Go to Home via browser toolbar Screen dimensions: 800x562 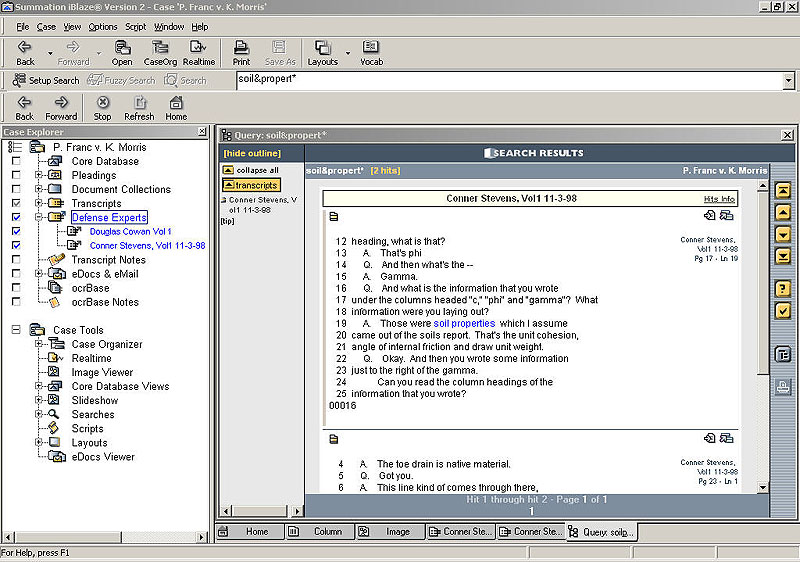[x=176, y=108]
